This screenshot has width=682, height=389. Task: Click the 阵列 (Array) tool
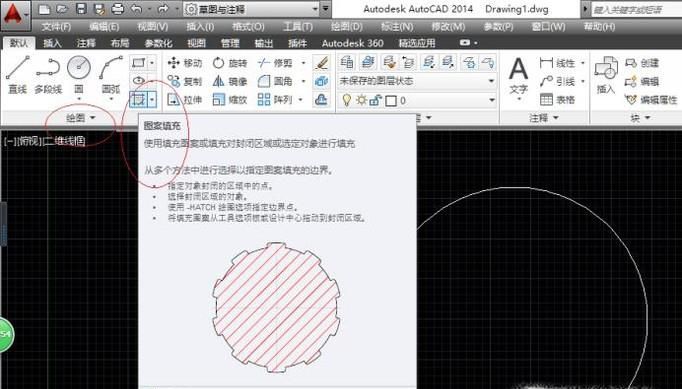click(x=275, y=100)
